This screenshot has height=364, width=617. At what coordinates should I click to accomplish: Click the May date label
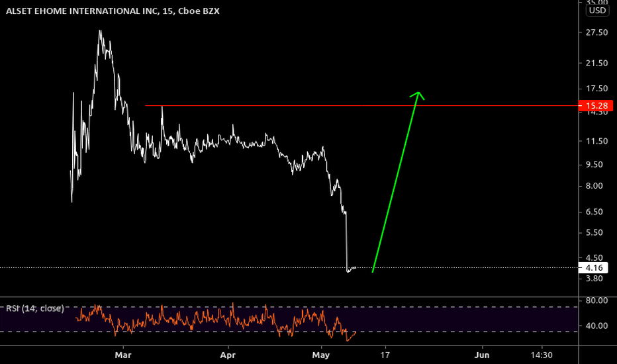tap(320, 355)
